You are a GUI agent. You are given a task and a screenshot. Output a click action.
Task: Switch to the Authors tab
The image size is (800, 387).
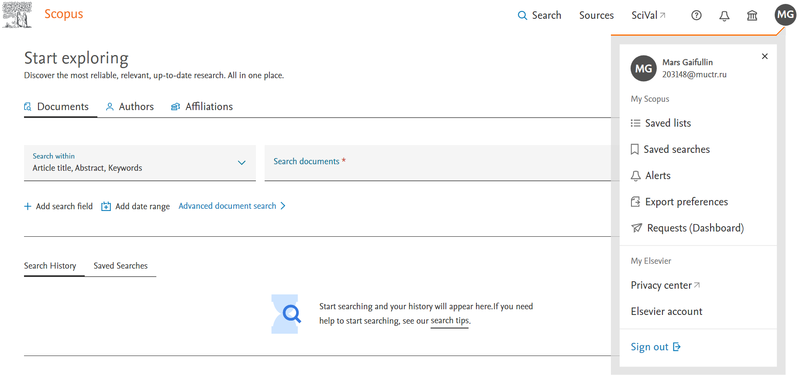pyautogui.click(x=129, y=107)
